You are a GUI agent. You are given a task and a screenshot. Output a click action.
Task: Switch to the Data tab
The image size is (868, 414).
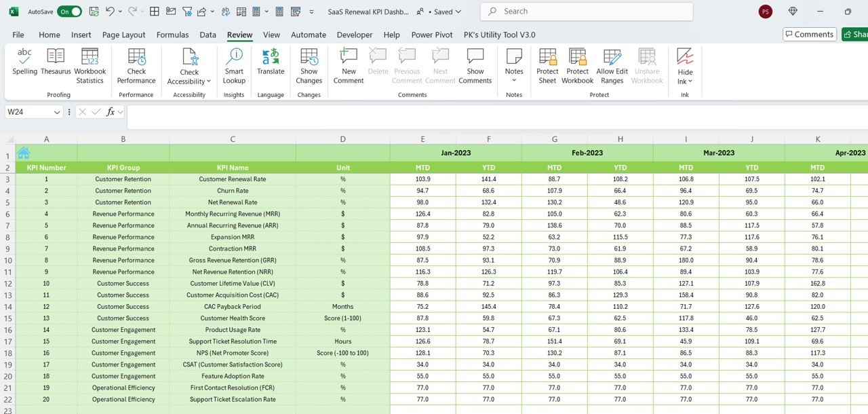click(x=208, y=35)
